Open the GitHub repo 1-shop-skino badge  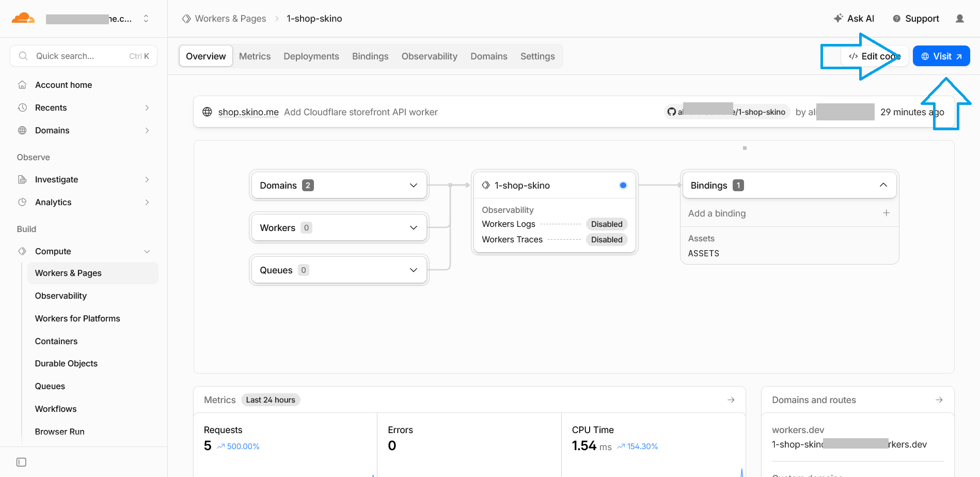(727, 112)
